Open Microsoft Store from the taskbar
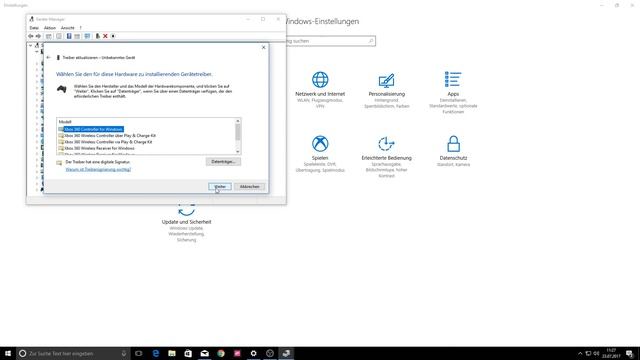 coord(188,353)
